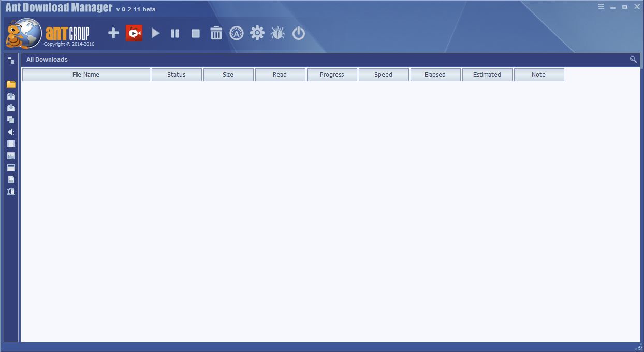
Task: Open the search magnifier
Action: tap(633, 60)
